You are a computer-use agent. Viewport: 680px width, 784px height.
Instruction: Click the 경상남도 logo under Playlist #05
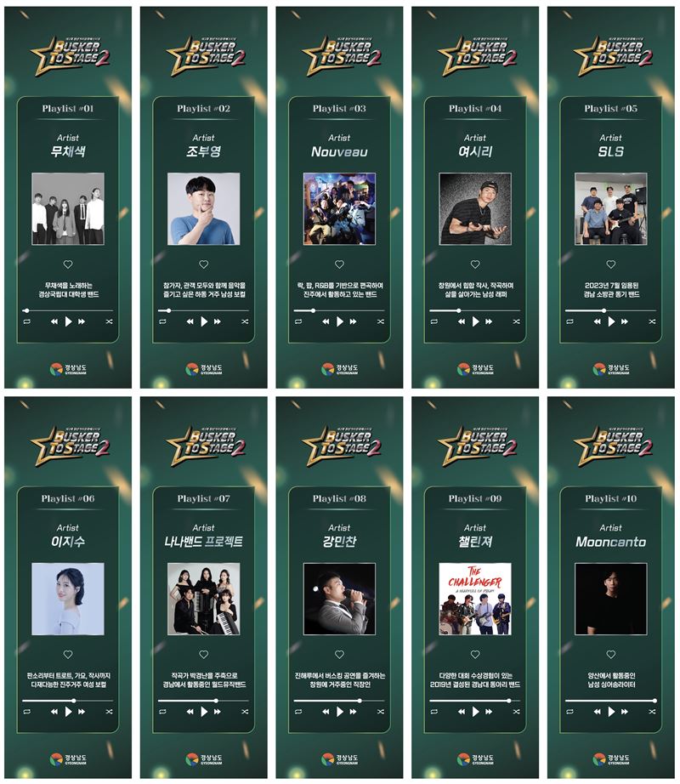click(x=610, y=369)
